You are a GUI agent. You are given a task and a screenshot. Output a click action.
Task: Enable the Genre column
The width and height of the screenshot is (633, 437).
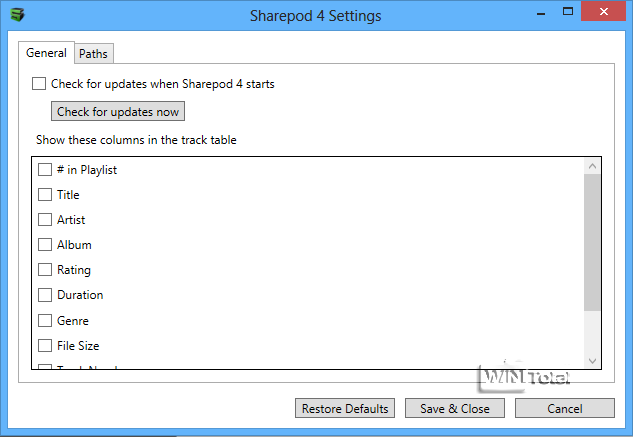[x=45, y=320]
